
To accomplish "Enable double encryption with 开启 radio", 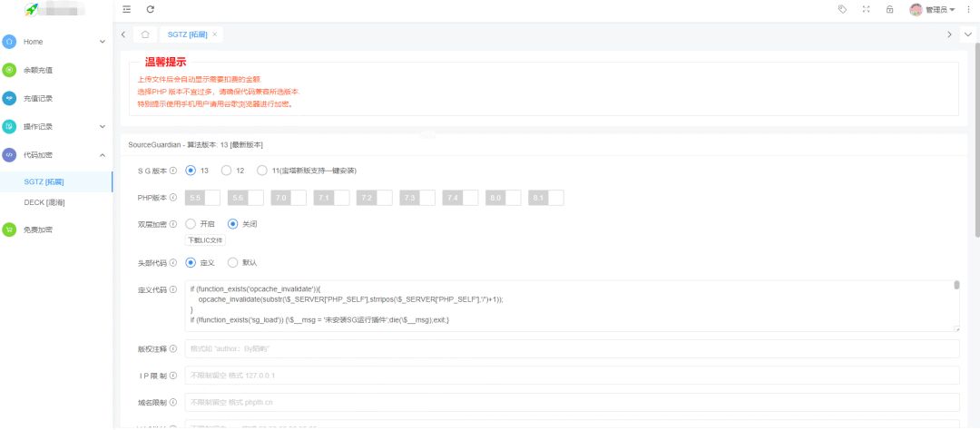I will click(191, 224).
